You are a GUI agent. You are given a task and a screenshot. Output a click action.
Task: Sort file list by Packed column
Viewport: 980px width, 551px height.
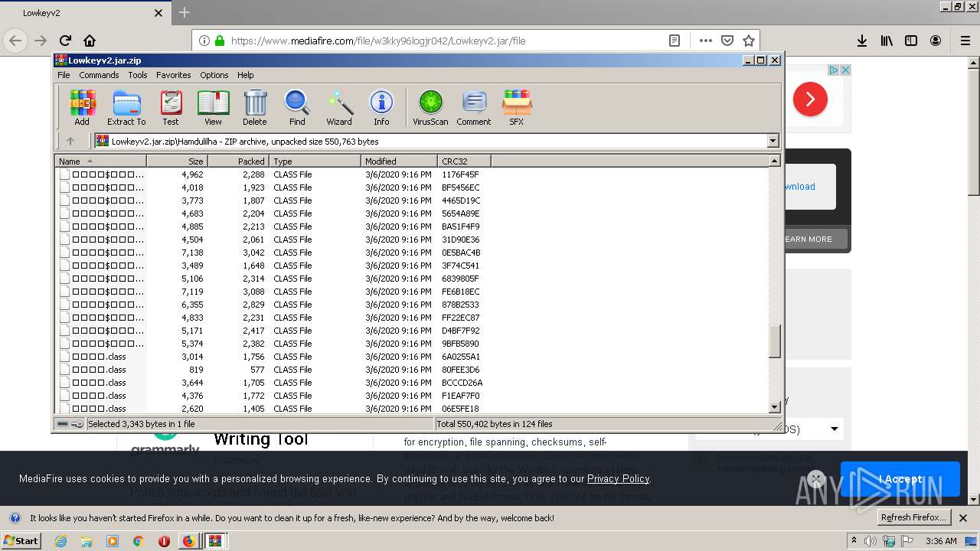(x=239, y=161)
